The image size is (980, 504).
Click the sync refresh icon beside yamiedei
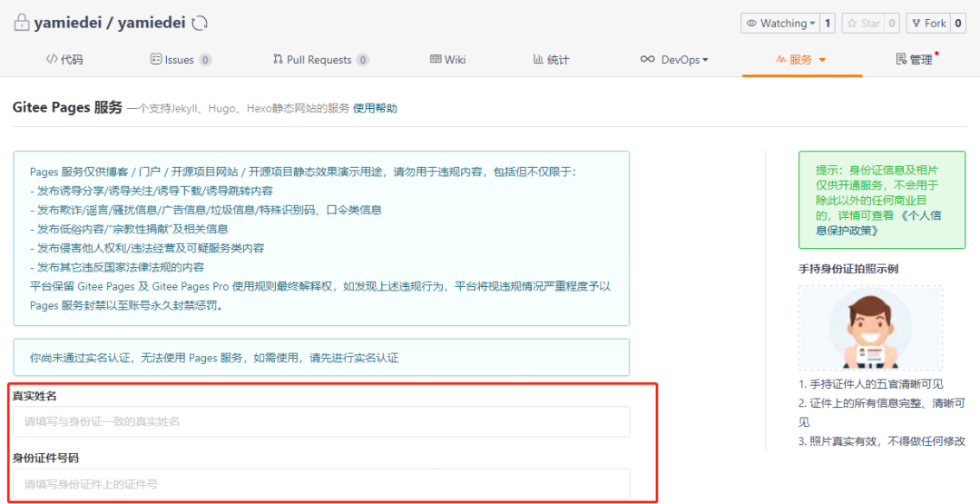point(200,24)
